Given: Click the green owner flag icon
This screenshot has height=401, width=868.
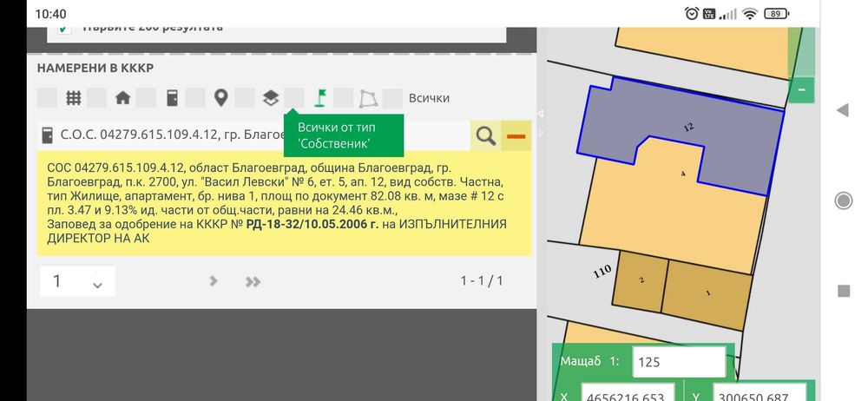Looking at the screenshot, I should (x=319, y=98).
